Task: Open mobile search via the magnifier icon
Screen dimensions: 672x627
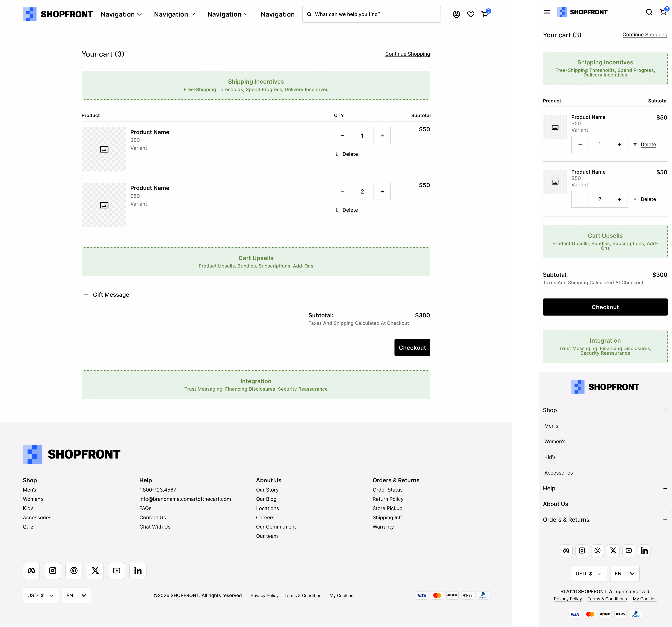Action: click(649, 12)
